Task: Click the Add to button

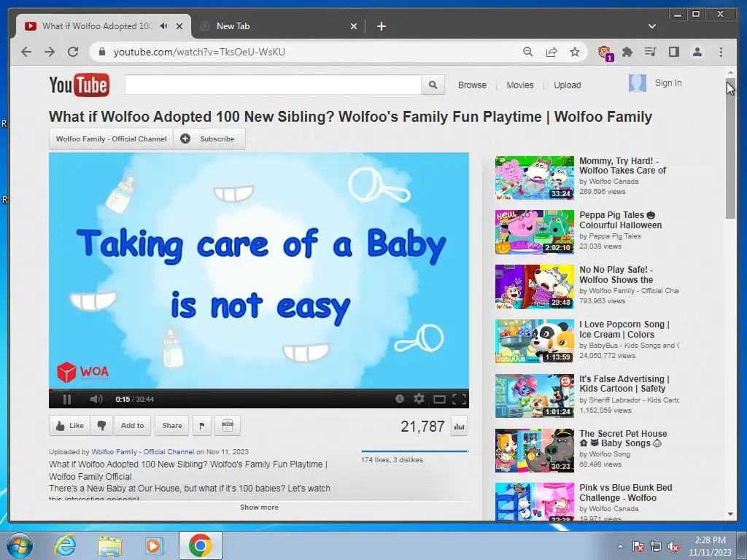Action: point(133,426)
